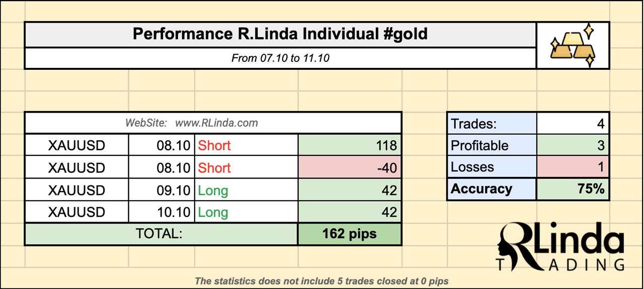Select the red -40 loss cell
644x289 pixels.
pos(350,168)
